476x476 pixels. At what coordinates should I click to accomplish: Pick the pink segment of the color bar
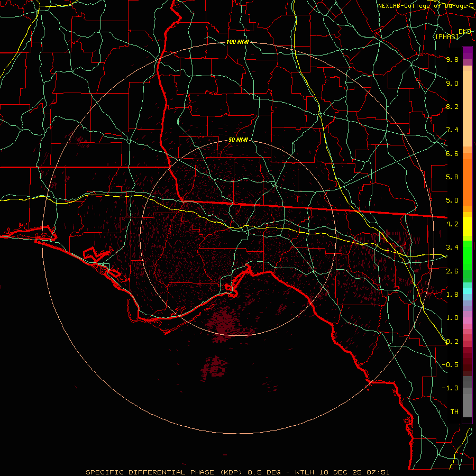pyautogui.click(x=467, y=321)
